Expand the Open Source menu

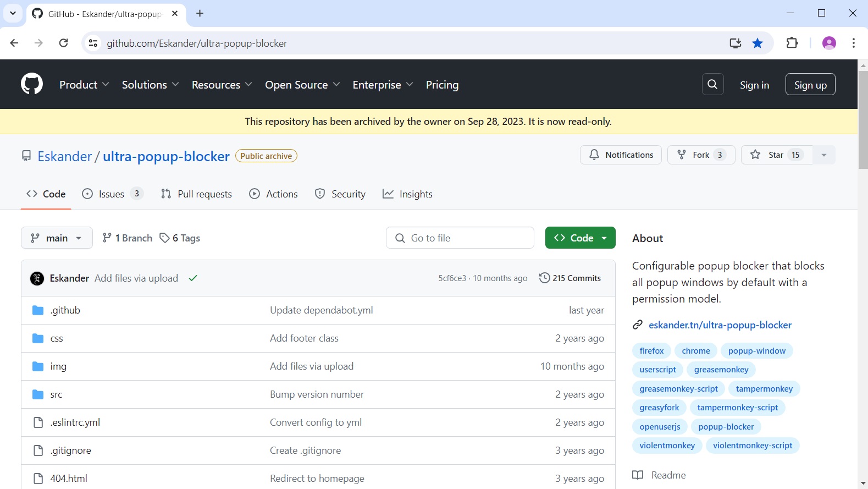point(302,85)
